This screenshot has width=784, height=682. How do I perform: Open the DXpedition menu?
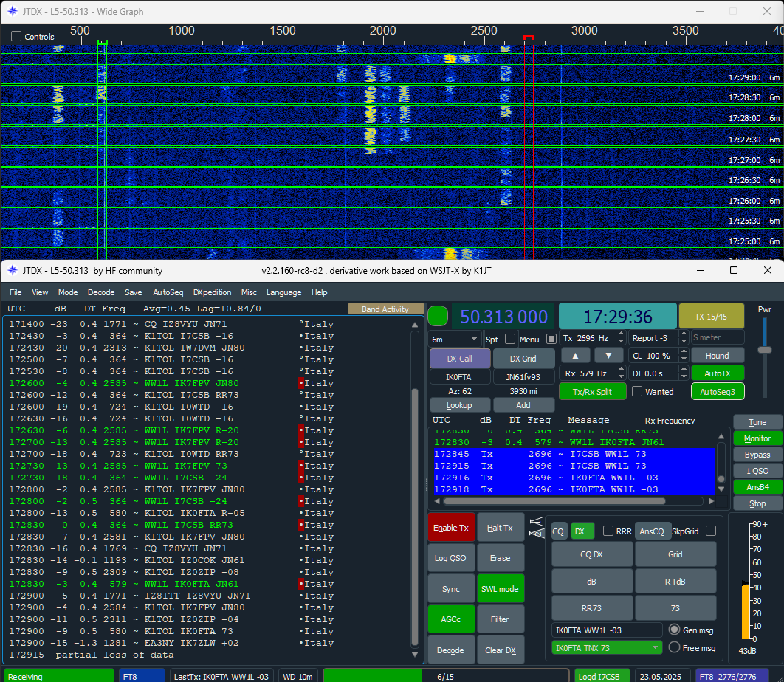(x=212, y=292)
